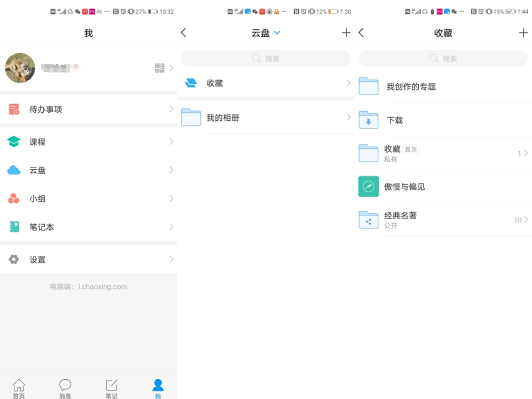Tap the plus icon in 收藏 header
This screenshot has height=399, width=532.
pos(523,33)
